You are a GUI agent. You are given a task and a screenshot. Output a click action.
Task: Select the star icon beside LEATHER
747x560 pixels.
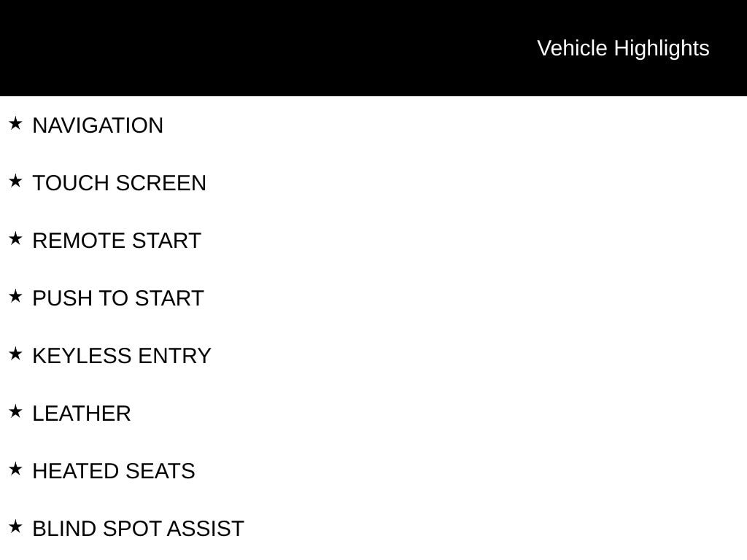pyautogui.click(x=15, y=412)
